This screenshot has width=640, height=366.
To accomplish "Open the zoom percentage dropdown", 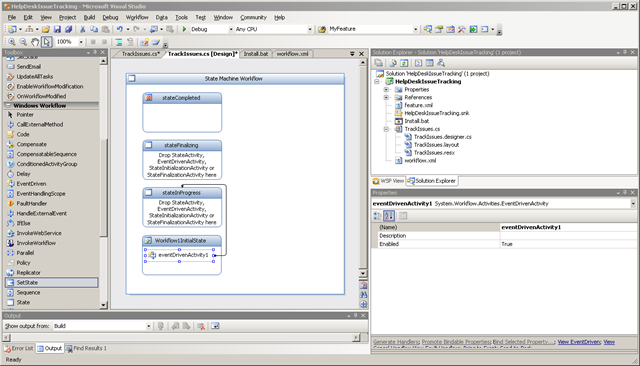I will (x=81, y=42).
